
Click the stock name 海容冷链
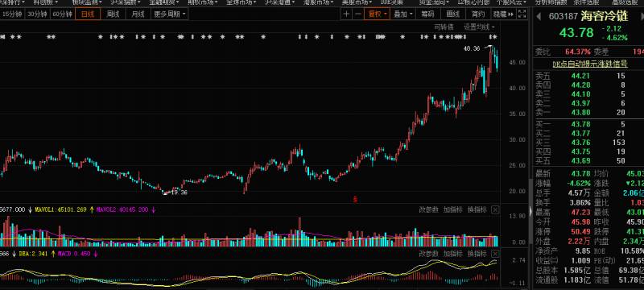(604, 16)
